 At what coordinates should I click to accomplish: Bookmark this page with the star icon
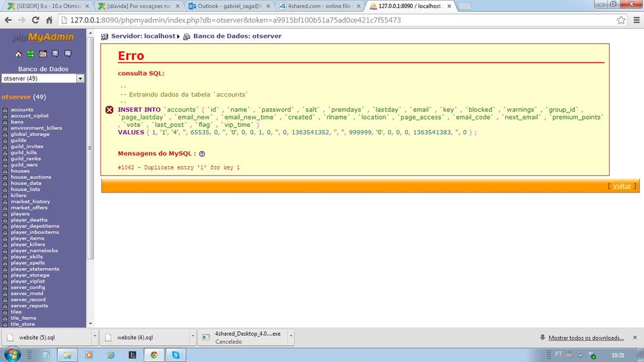click(x=621, y=20)
